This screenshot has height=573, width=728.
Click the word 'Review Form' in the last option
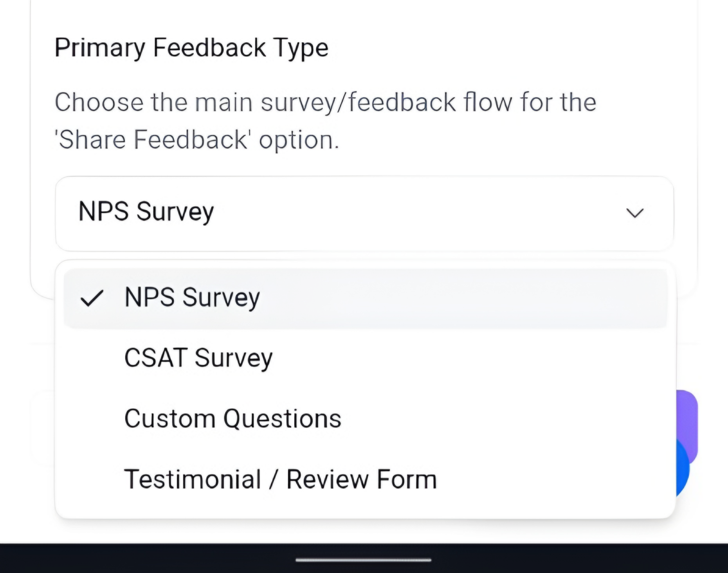point(361,479)
